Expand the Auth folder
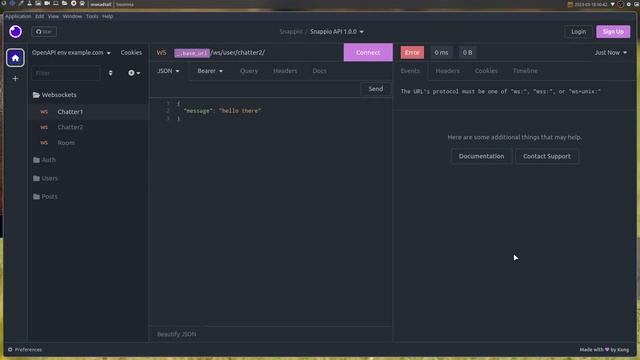This screenshot has width=640, height=360. pyautogui.click(x=49, y=160)
